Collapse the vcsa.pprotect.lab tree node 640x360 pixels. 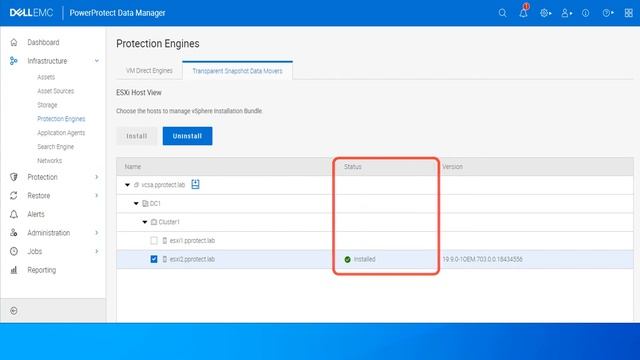(x=127, y=185)
